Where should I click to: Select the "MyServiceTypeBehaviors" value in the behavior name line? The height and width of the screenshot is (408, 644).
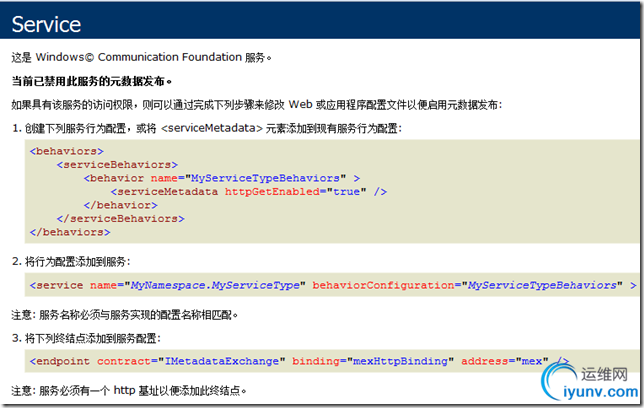click(x=265, y=178)
